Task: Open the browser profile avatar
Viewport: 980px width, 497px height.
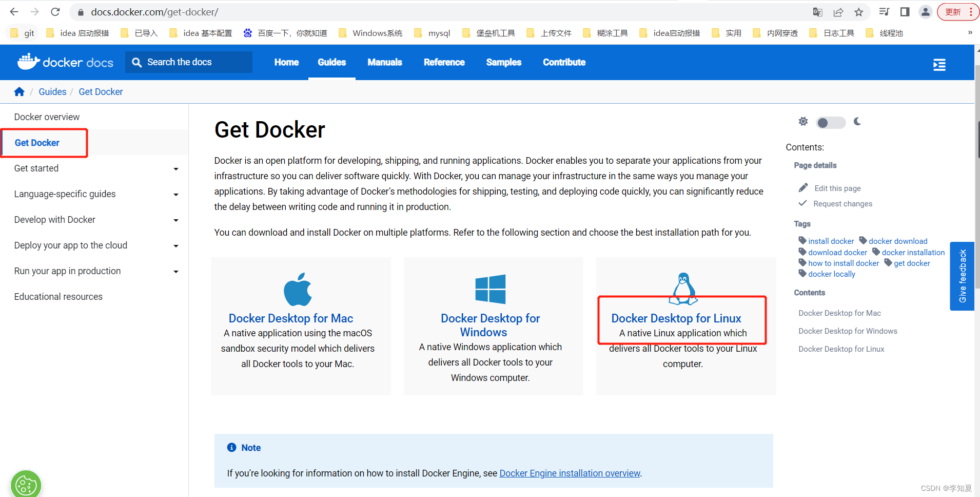Action: pos(926,12)
